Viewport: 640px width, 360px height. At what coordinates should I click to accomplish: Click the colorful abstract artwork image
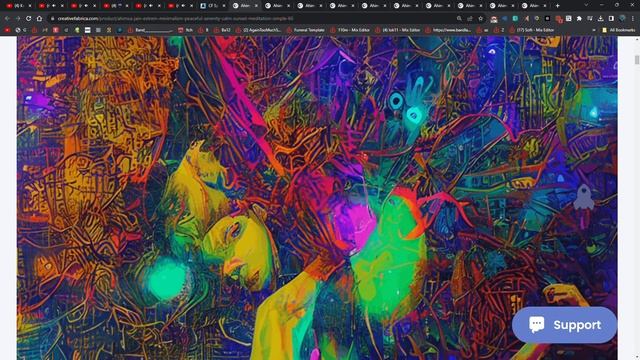317,198
